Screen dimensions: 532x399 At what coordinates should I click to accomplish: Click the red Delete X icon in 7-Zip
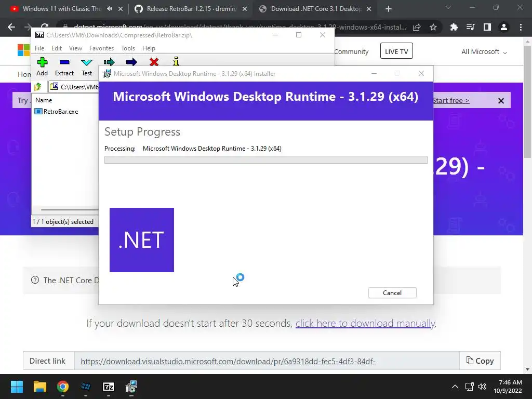click(154, 62)
